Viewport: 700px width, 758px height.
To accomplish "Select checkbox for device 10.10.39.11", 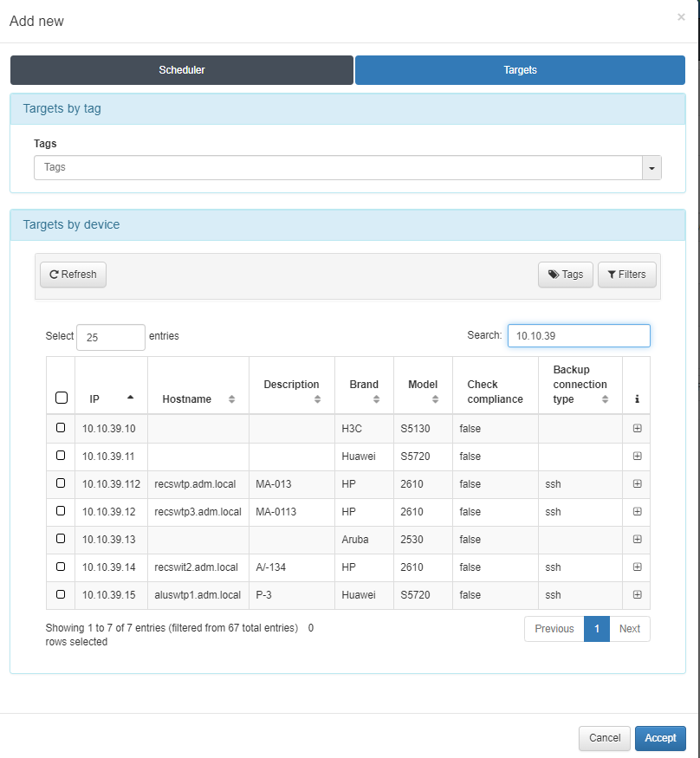I will click(61, 456).
